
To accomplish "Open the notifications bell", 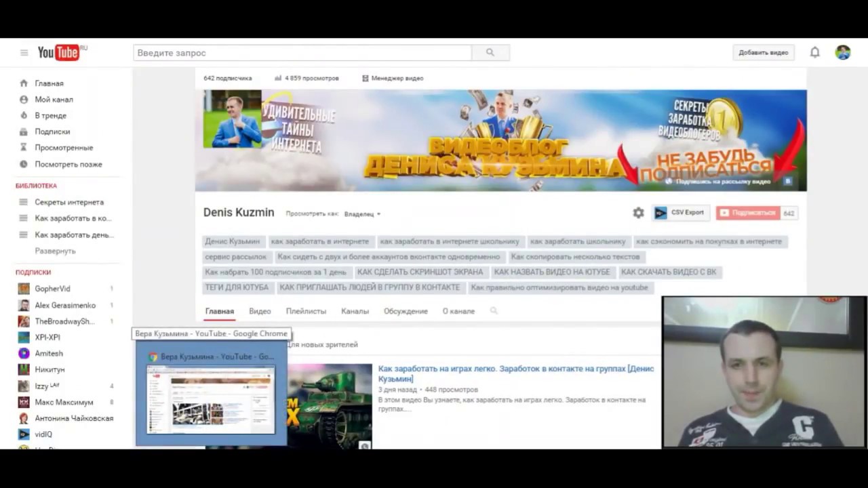I will click(x=815, y=52).
